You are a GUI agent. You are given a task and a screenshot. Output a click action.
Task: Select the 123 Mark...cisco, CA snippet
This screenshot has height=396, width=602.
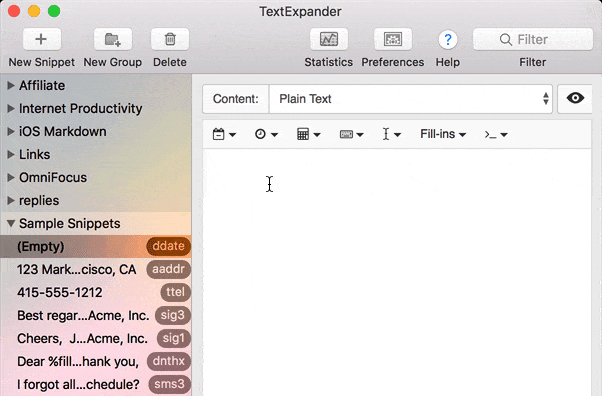(x=96, y=269)
